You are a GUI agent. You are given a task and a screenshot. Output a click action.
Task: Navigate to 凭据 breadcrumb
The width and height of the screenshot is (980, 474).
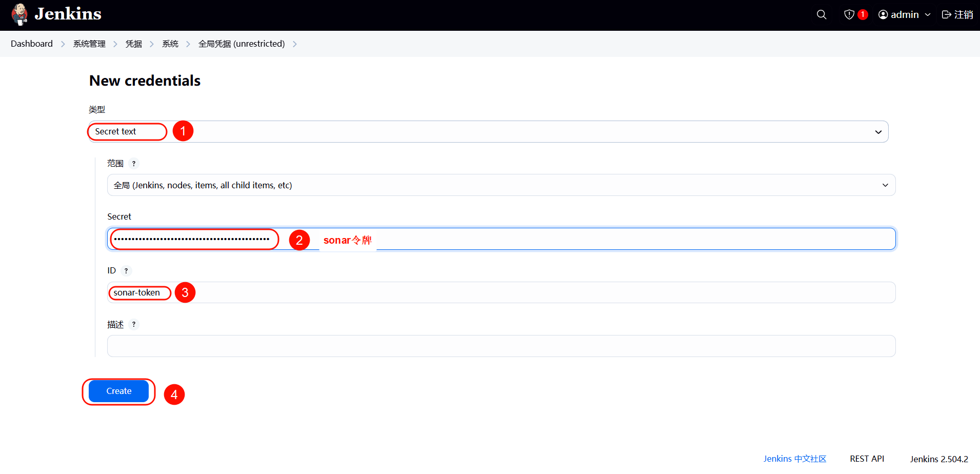tap(134, 44)
